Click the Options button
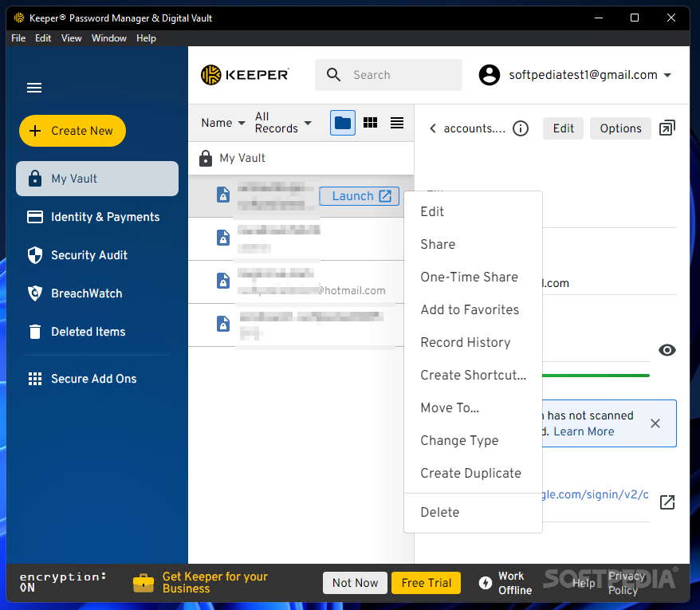The image size is (700, 610). point(620,128)
